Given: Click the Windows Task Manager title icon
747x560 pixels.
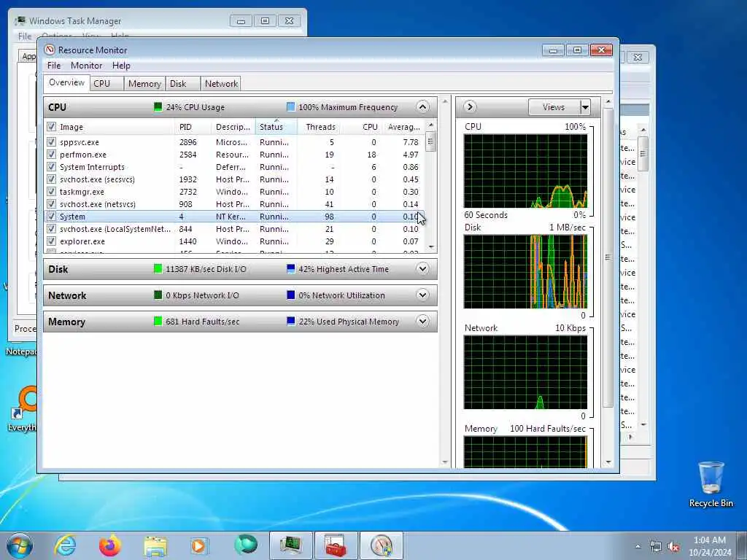Looking at the screenshot, I should point(20,21).
